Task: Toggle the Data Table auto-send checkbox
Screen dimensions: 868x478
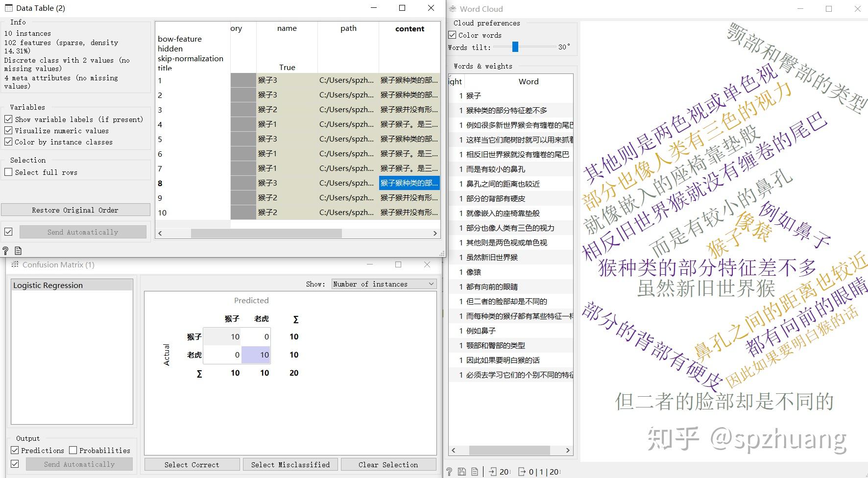Action: [8, 232]
